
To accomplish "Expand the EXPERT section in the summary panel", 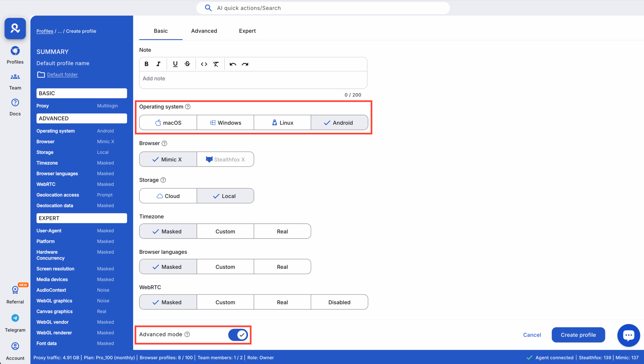I will 81,218.
